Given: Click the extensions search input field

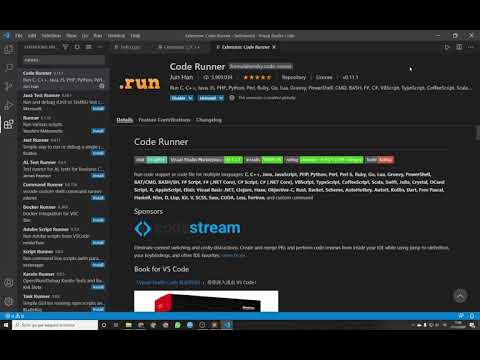Looking at the screenshot, I should (64, 60).
